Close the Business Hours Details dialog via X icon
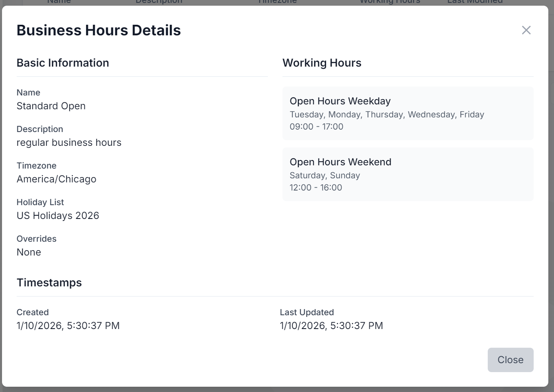The width and height of the screenshot is (554, 392). click(526, 30)
